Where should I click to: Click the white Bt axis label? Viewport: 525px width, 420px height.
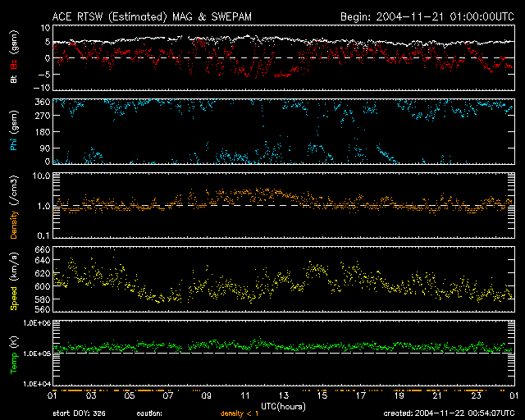pos(13,80)
